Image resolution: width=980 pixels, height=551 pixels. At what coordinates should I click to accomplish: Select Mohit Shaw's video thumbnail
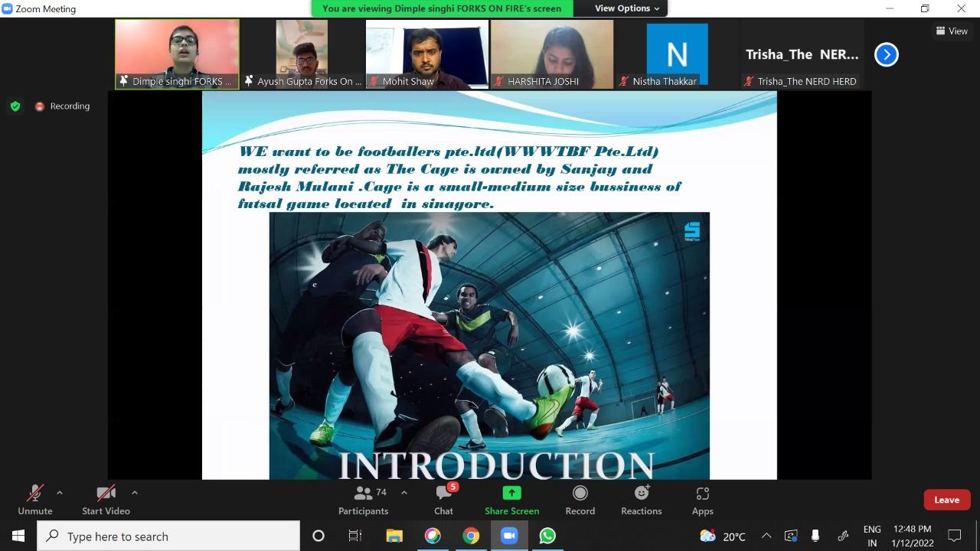coord(427,54)
